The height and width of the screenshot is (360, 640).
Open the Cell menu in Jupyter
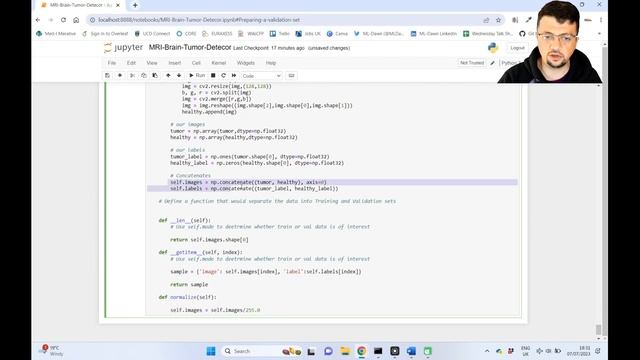[196, 63]
